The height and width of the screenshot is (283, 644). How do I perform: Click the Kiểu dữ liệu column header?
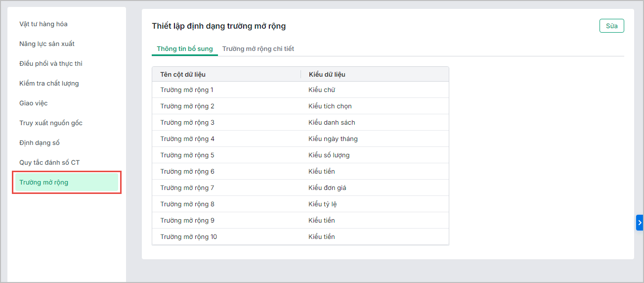pos(327,74)
